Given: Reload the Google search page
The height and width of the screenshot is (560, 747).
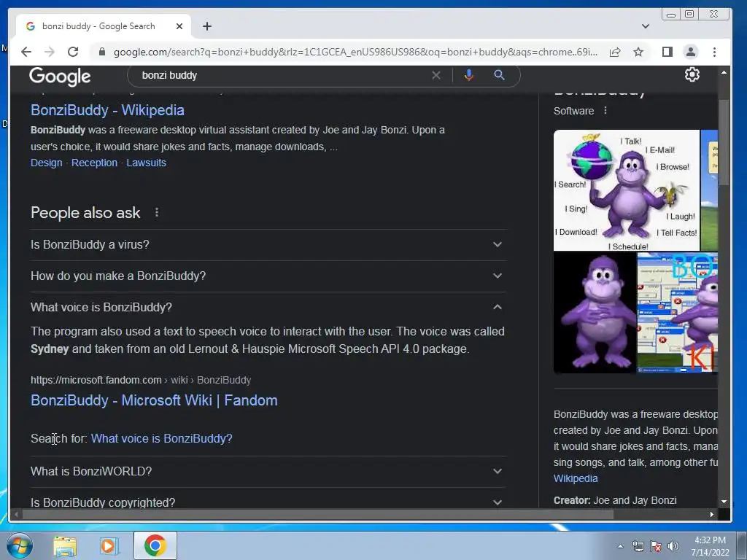Looking at the screenshot, I should tap(73, 52).
